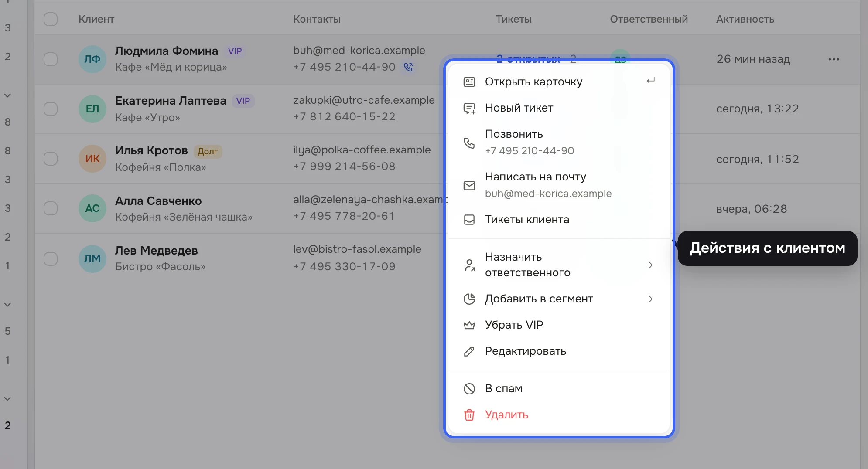Click the ЛМ avatar of Лев Медведев
This screenshot has height=469, width=868.
coord(92,259)
